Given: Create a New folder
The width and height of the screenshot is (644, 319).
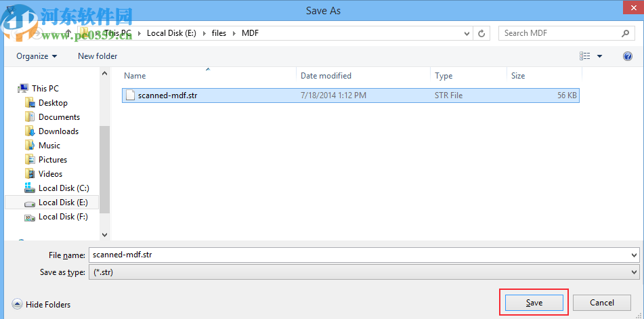Looking at the screenshot, I should pyautogui.click(x=98, y=56).
